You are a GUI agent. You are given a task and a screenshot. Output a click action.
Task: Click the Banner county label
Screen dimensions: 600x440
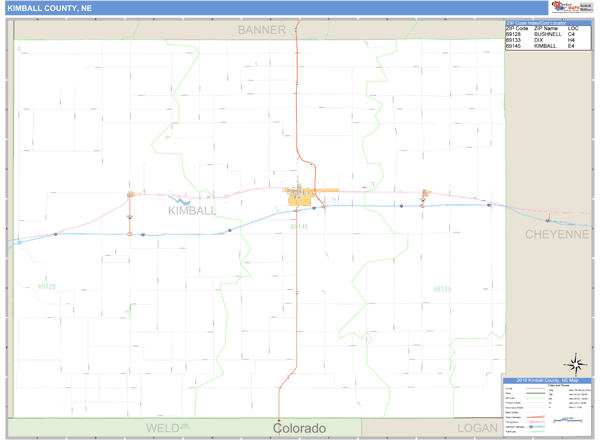click(x=261, y=30)
